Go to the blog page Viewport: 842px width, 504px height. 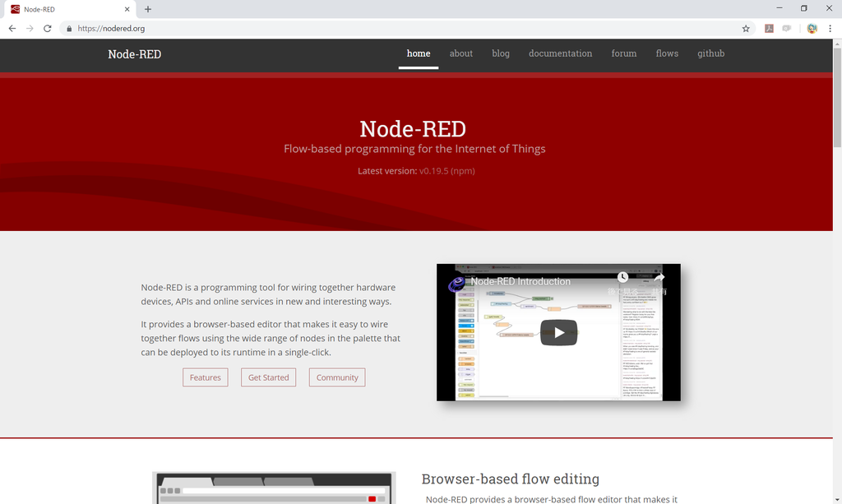pos(501,53)
